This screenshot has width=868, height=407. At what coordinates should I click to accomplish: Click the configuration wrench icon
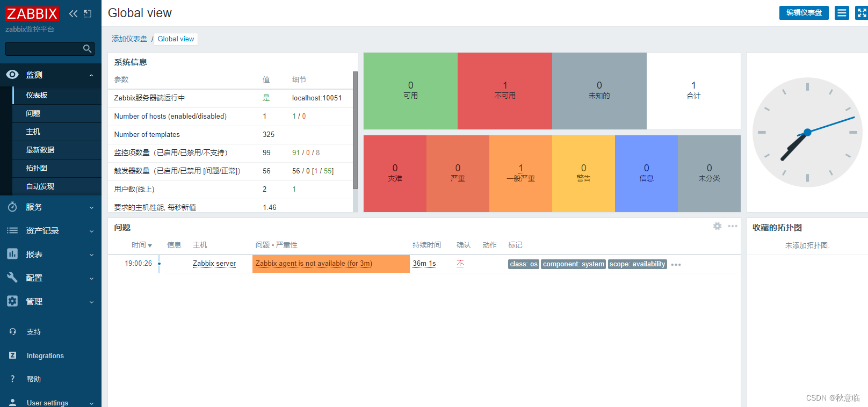pyautogui.click(x=12, y=278)
